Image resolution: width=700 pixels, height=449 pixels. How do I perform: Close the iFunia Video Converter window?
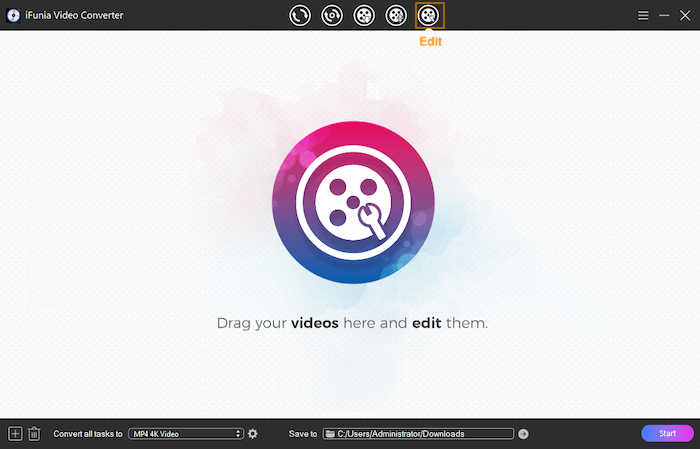click(x=684, y=15)
